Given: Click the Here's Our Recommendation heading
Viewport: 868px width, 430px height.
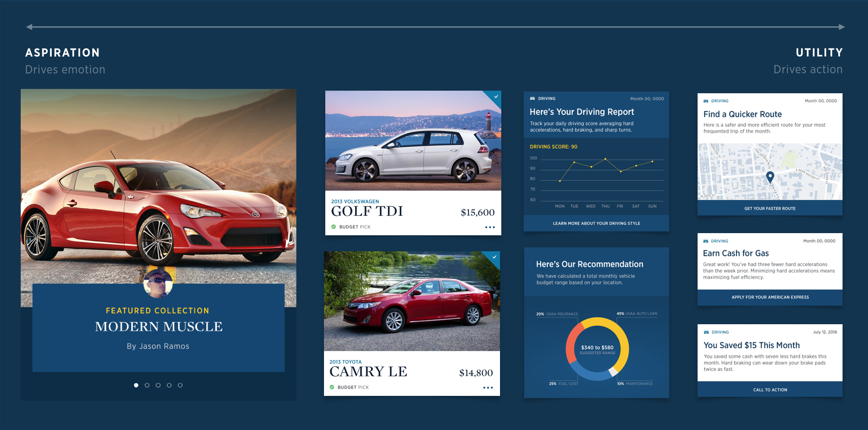Looking at the screenshot, I should (x=589, y=264).
